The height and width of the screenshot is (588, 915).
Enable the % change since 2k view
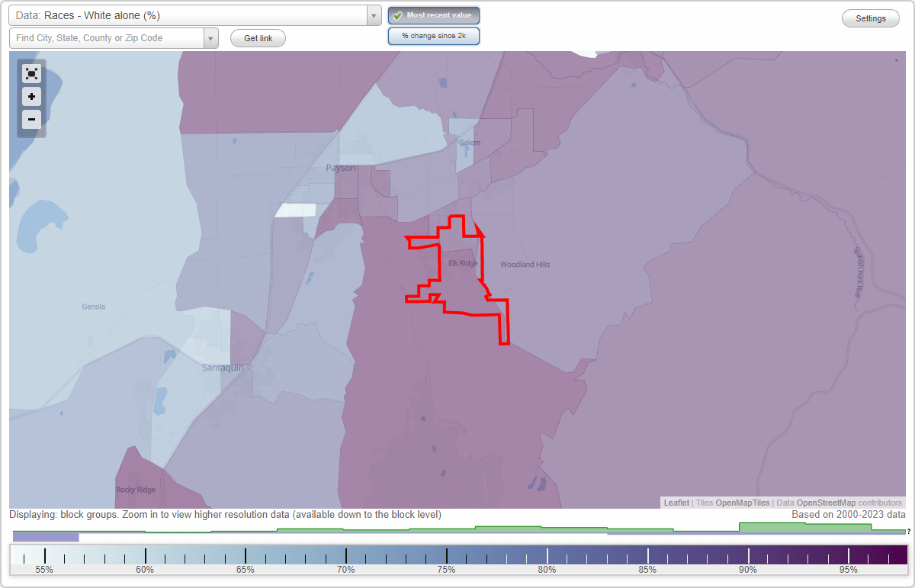[x=434, y=35]
